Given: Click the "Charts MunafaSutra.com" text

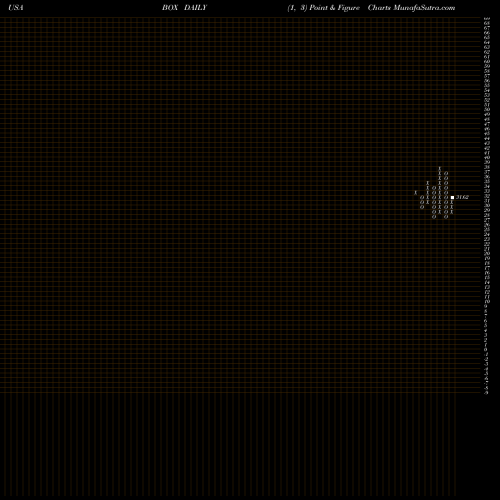Looking at the screenshot, I should 411,8.
